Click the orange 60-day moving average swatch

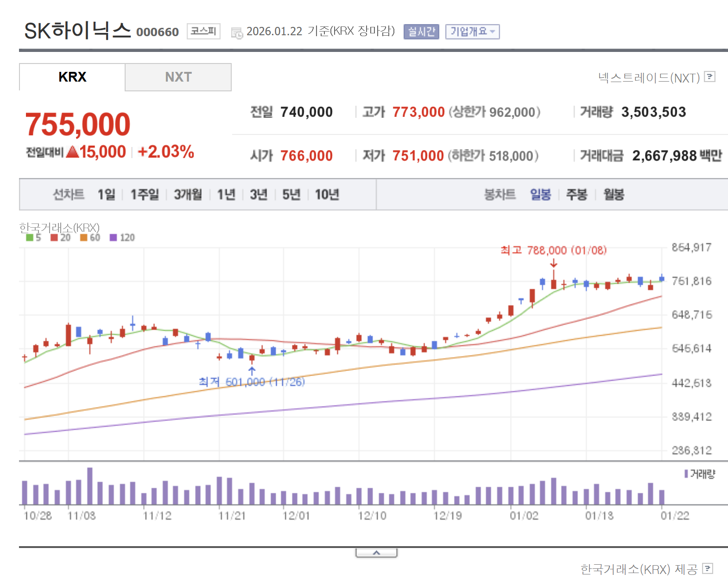[x=84, y=237]
